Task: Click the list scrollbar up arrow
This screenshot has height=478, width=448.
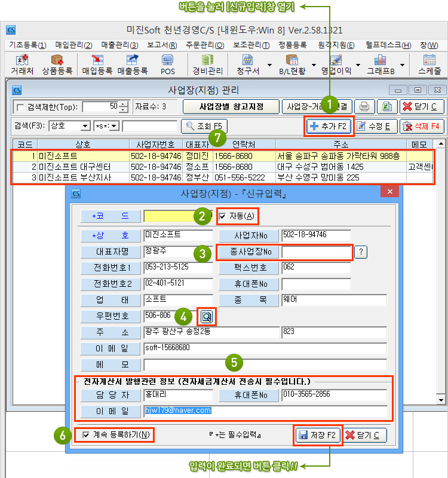Action: point(441,143)
